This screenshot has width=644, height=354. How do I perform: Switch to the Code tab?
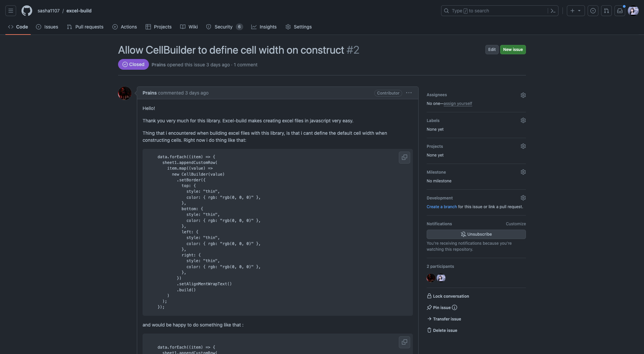(18, 27)
